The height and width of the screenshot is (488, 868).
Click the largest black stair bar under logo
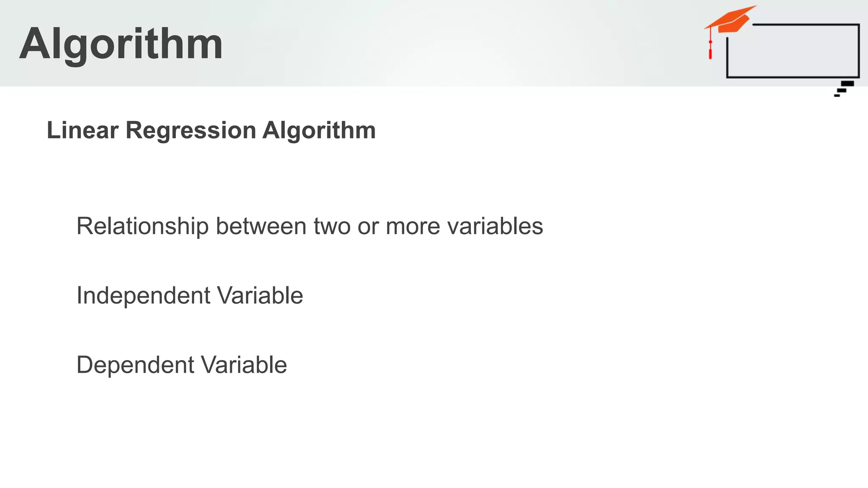[847, 83]
